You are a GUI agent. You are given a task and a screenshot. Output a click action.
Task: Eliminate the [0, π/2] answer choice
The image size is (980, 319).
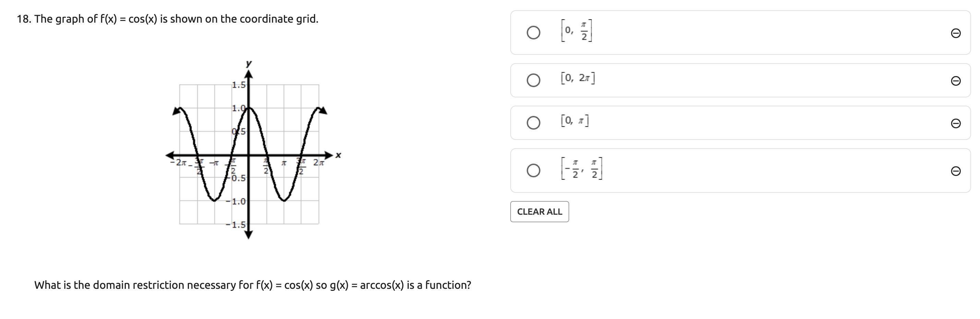tap(955, 34)
